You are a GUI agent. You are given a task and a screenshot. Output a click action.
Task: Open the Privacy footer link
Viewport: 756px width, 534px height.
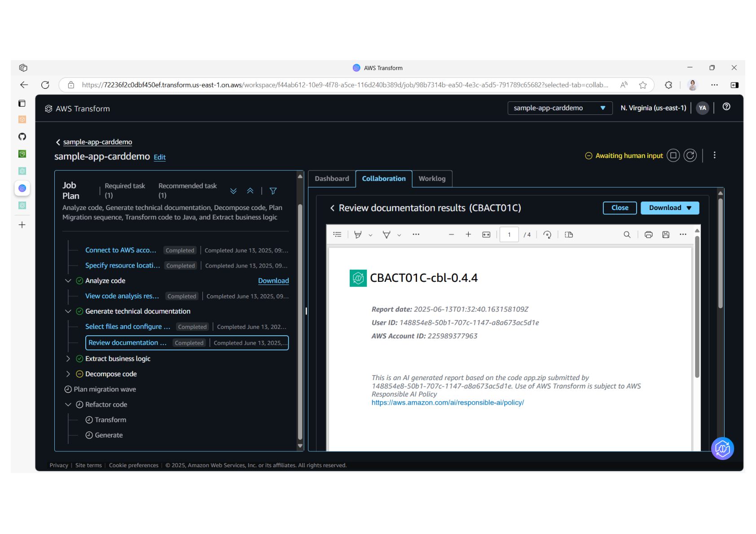pyautogui.click(x=59, y=465)
